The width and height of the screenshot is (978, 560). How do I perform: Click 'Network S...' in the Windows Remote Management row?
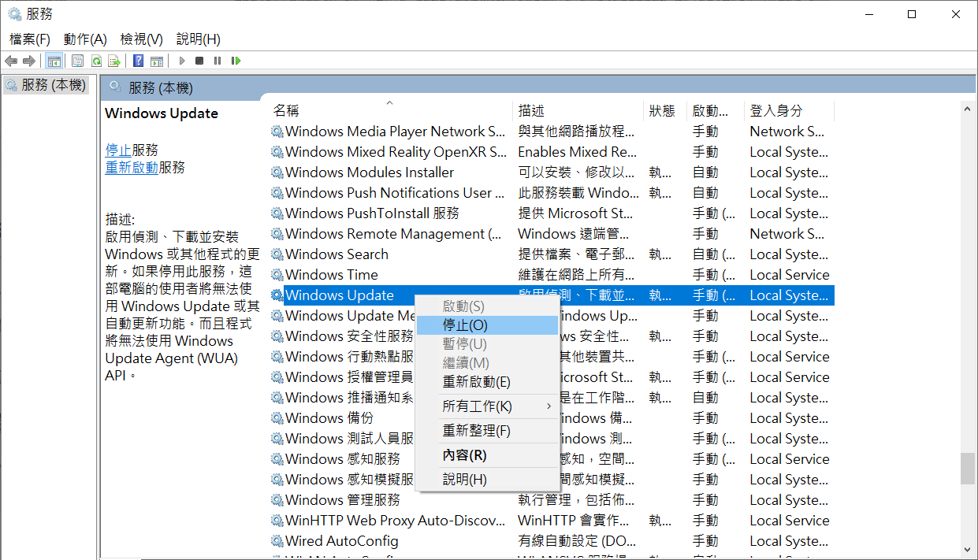786,234
